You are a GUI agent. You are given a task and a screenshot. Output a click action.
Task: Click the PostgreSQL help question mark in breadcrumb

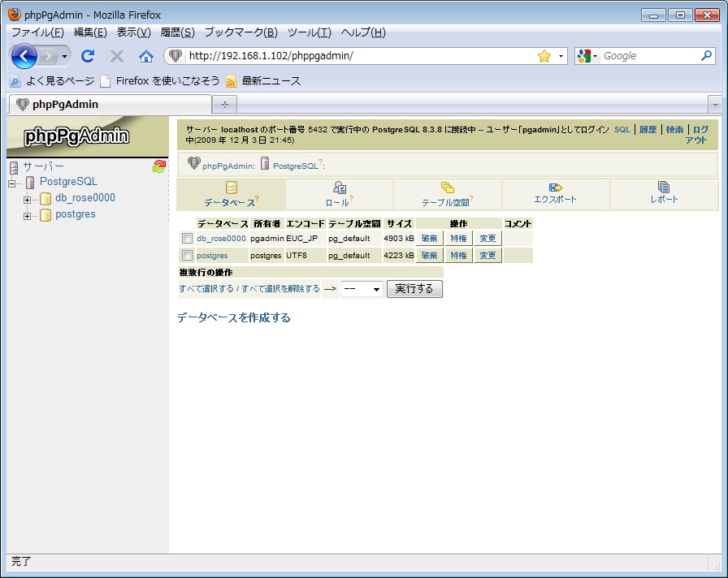321,162
